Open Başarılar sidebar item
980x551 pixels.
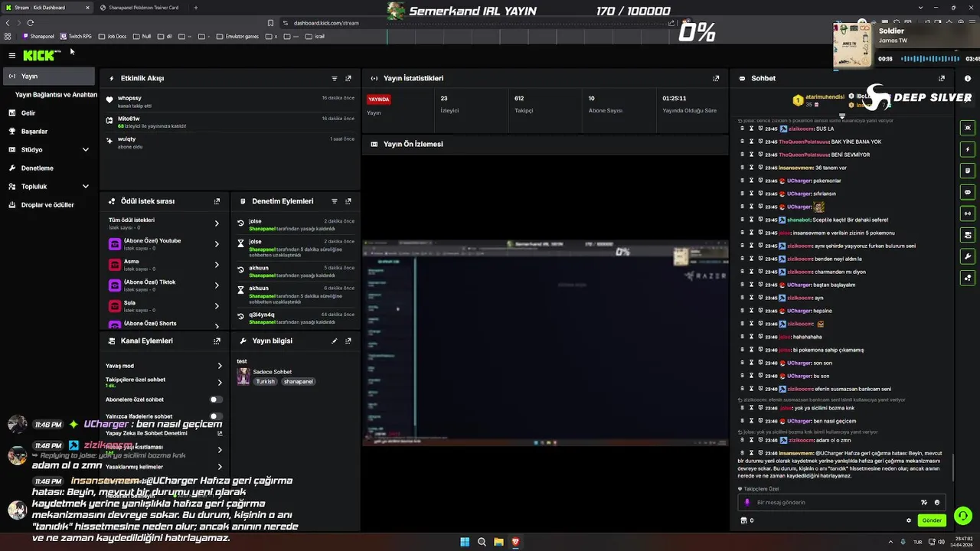click(x=49, y=132)
